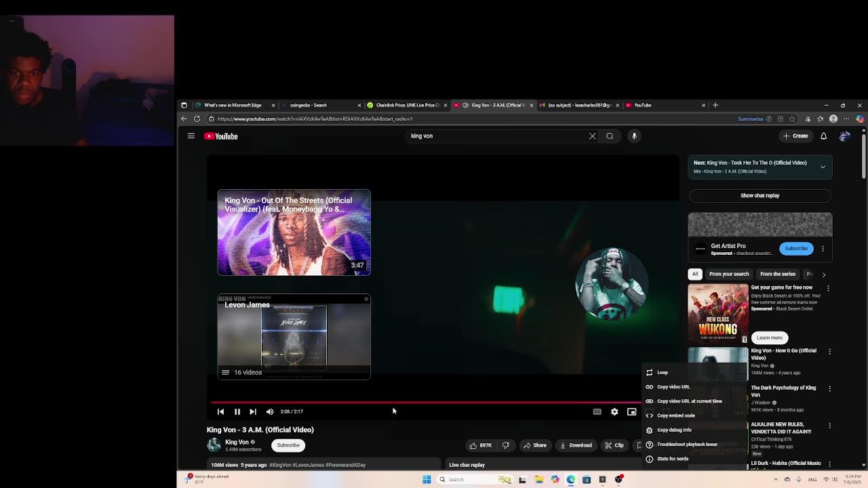Start voice search with the microphone icon
This screenshot has width=868, height=488.
(634, 136)
